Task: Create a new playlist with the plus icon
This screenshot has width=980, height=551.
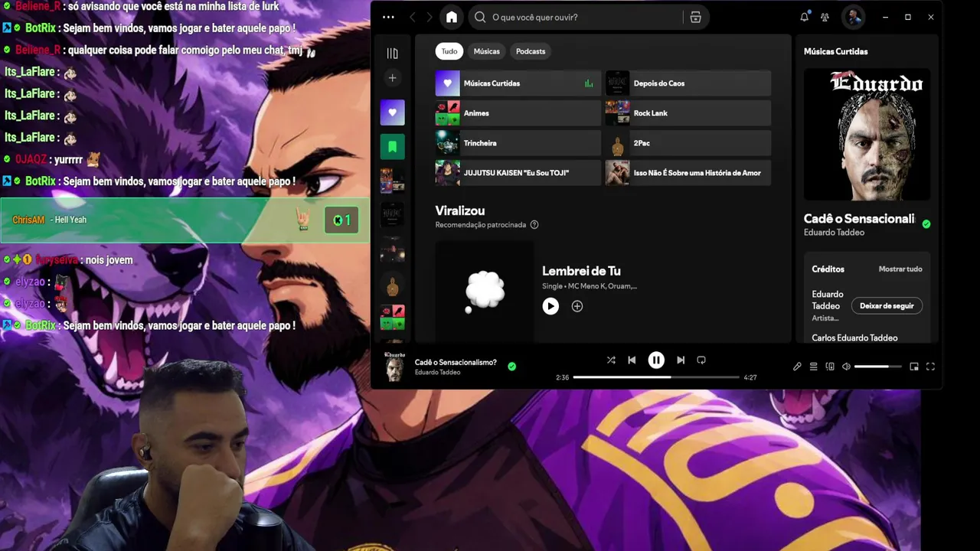Action: pos(392,78)
